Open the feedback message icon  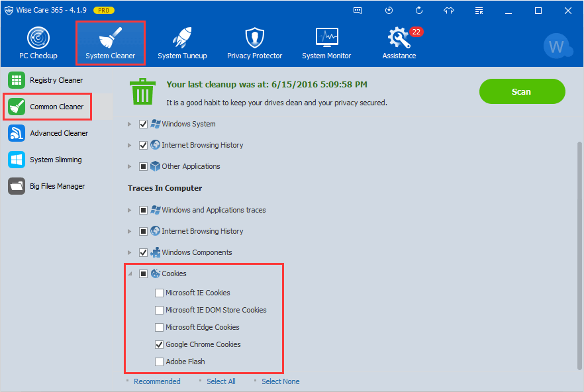(358, 10)
